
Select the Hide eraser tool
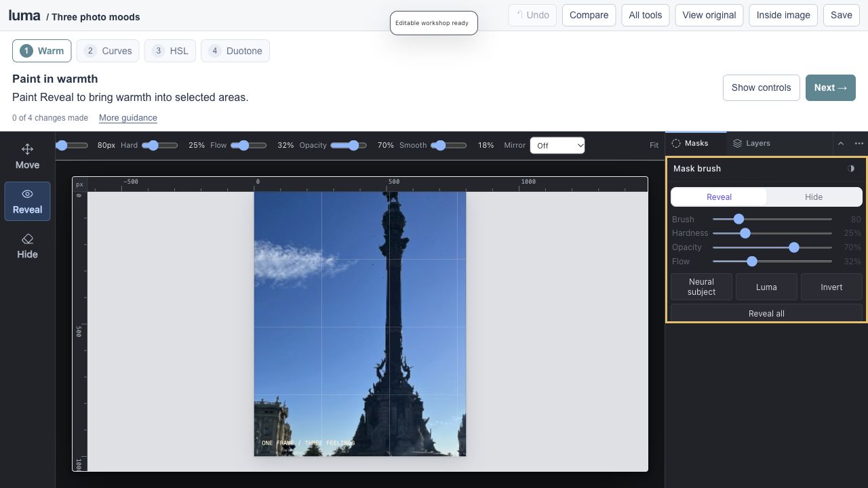27,246
